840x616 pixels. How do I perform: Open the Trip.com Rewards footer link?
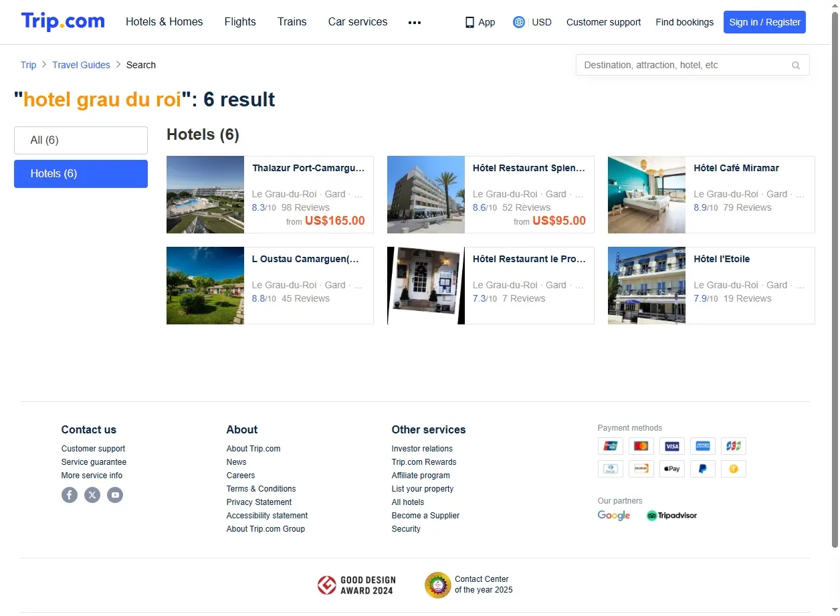pos(424,462)
